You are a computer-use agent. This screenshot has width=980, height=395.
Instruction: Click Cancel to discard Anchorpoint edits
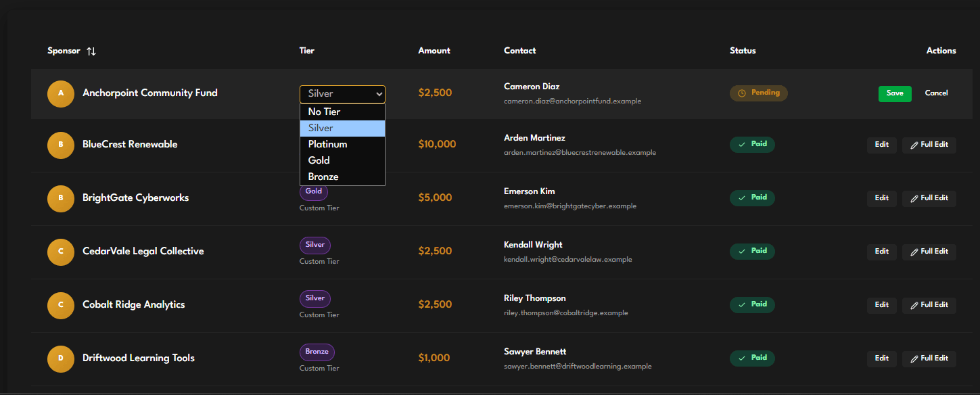[936, 93]
